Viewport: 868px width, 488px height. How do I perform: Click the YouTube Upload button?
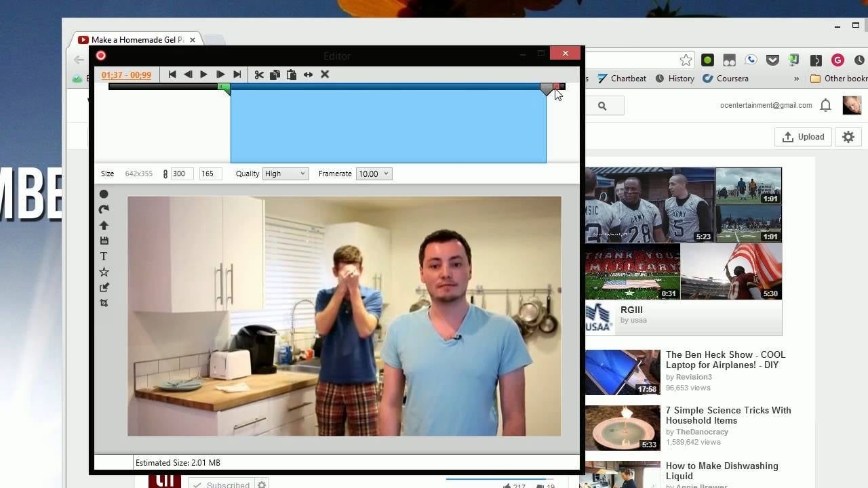[803, 137]
